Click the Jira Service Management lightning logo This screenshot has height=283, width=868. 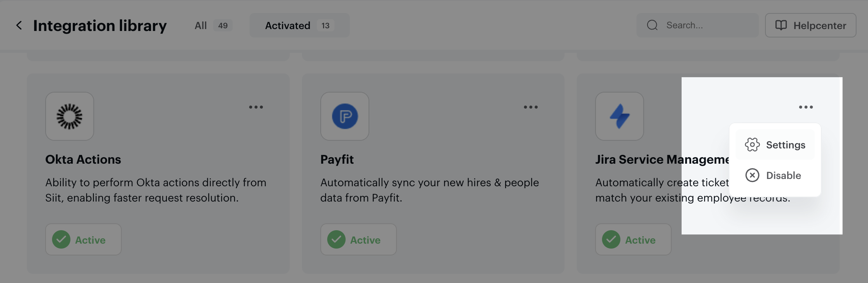(620, 116)
